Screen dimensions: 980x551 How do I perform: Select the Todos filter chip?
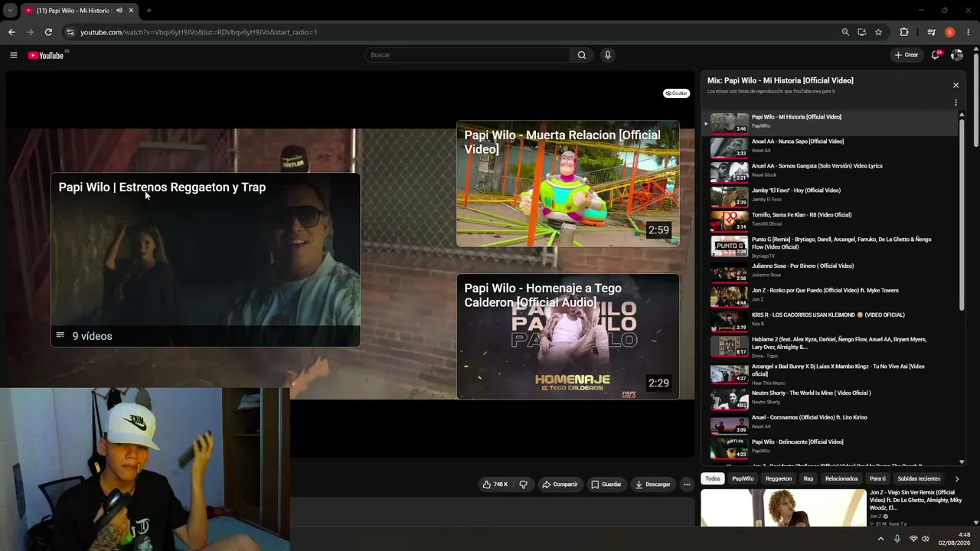click(x=713, y=479)
